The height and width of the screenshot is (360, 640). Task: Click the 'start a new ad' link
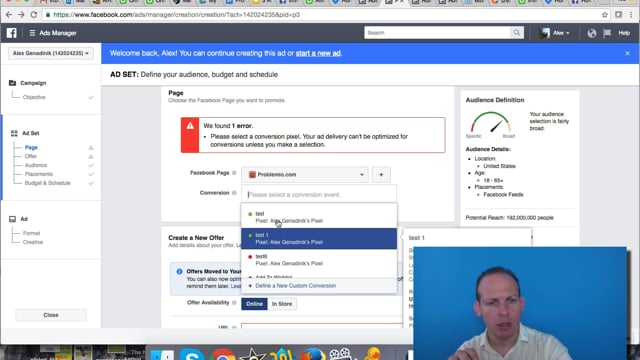pyautogui.click(x=318, y=53)
